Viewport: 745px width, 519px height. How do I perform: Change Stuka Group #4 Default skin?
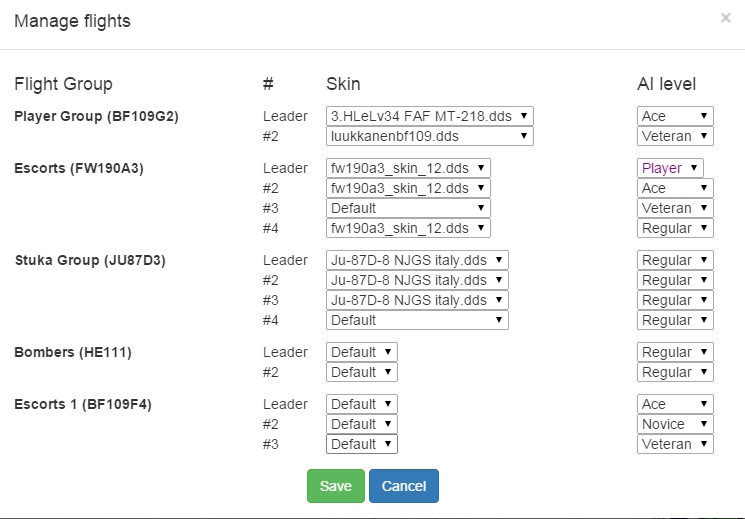click(x=417, y=320)
